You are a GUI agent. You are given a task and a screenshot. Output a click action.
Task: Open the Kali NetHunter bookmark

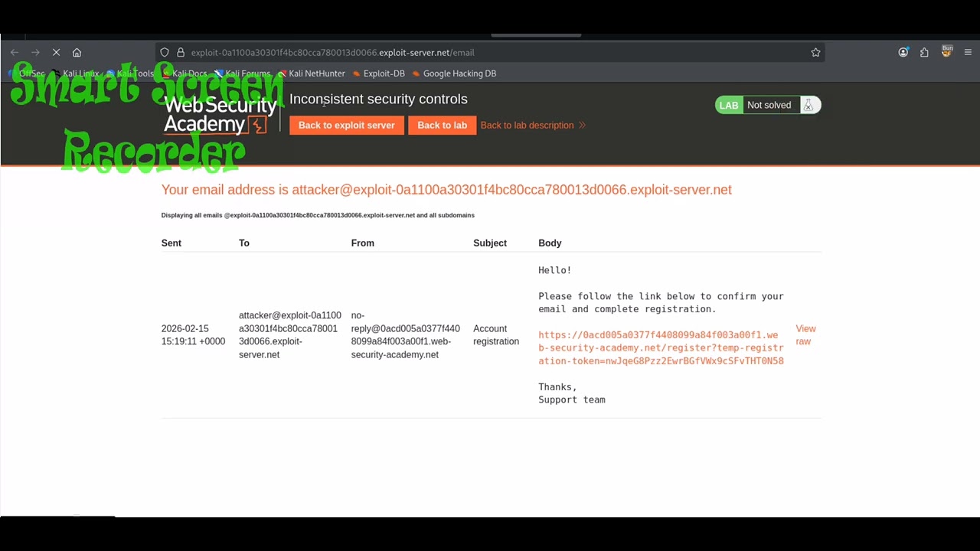click(x=311, y=73)
